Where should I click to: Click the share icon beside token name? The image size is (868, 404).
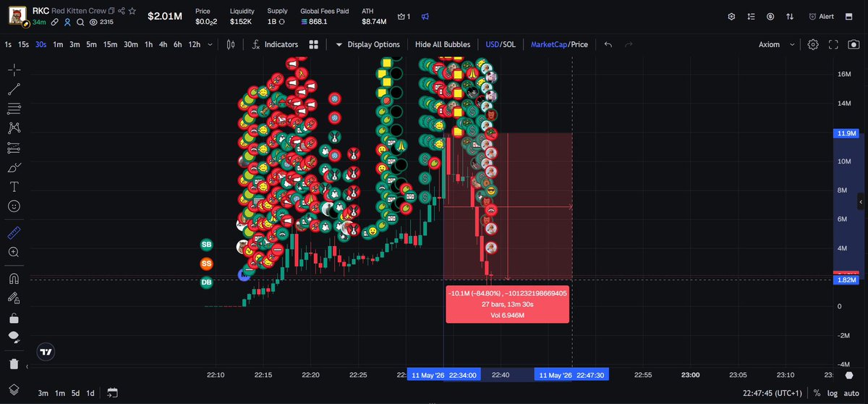[122, 11]
